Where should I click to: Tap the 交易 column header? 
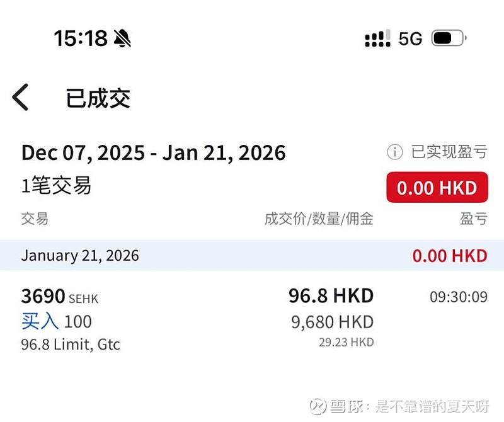35,219
